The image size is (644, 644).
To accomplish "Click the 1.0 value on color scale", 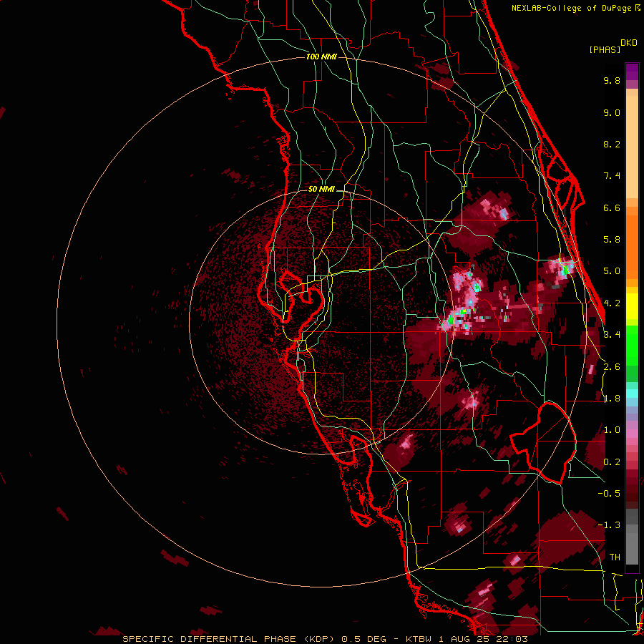I will click(x=612, y=430).
